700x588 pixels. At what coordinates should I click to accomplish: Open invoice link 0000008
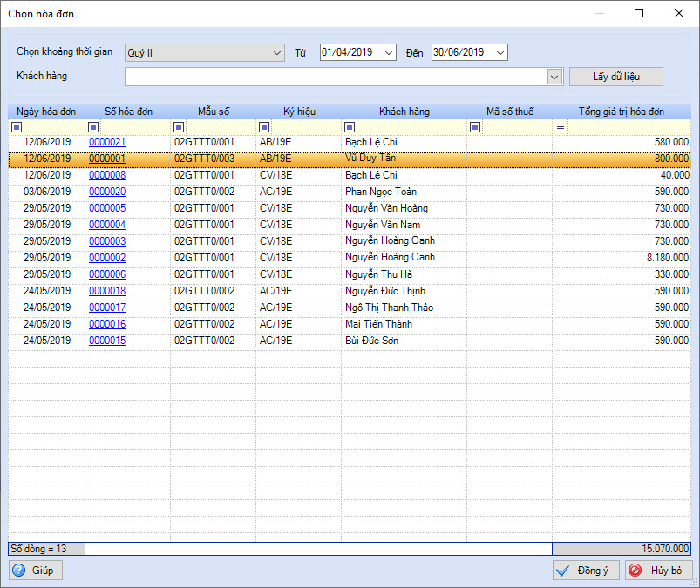point(107,175)
